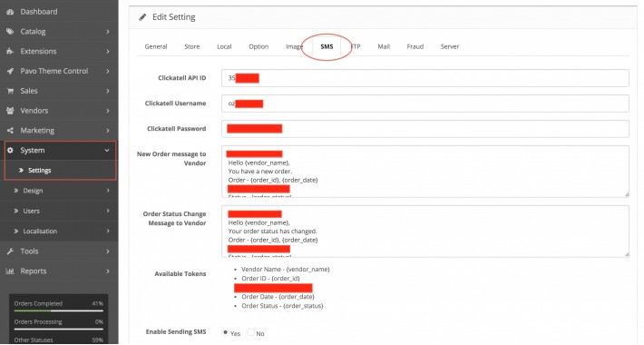This screenshot has width=644, height=345.
Task: Click the 'Other Statuses' label
Action: (34, 340)
